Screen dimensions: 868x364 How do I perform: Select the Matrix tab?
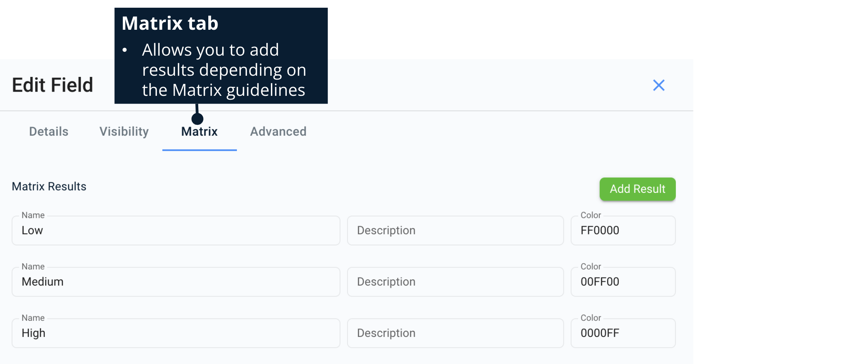(199, 131)
